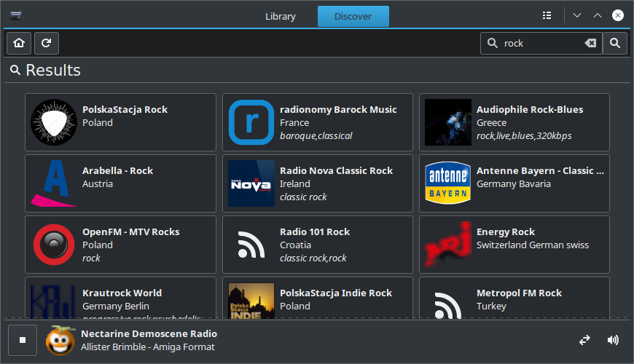Click France under radionomy Barock Music

[294, 122]
